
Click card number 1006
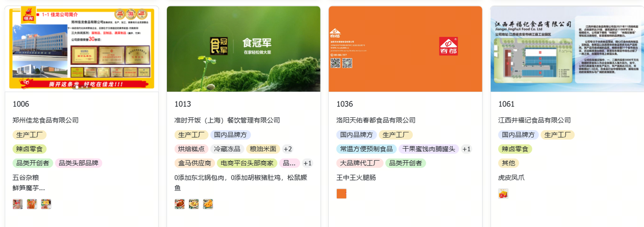[21, 104]
